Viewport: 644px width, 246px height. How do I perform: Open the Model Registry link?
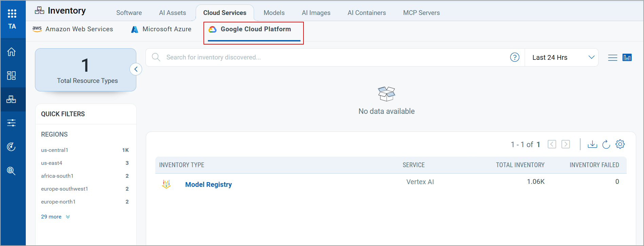pos(209,184)
